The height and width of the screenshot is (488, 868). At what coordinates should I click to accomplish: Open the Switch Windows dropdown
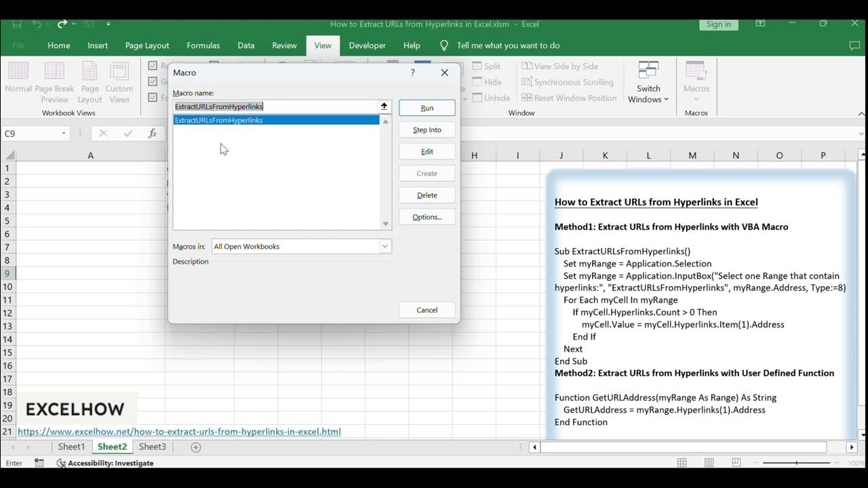pos(648,82)
